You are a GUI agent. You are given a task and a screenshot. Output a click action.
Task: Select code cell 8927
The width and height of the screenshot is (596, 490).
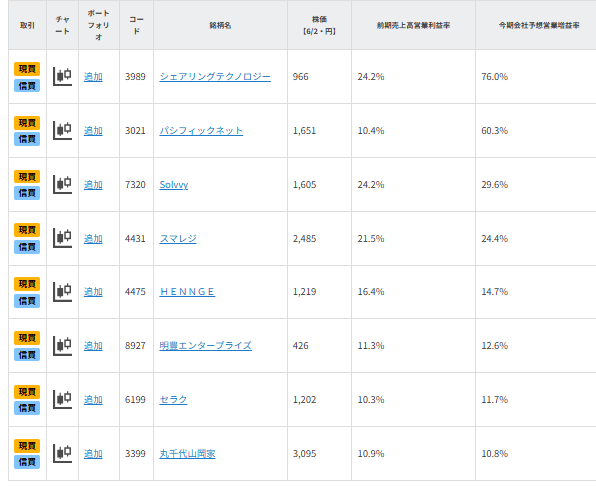[x=135, y=346]
